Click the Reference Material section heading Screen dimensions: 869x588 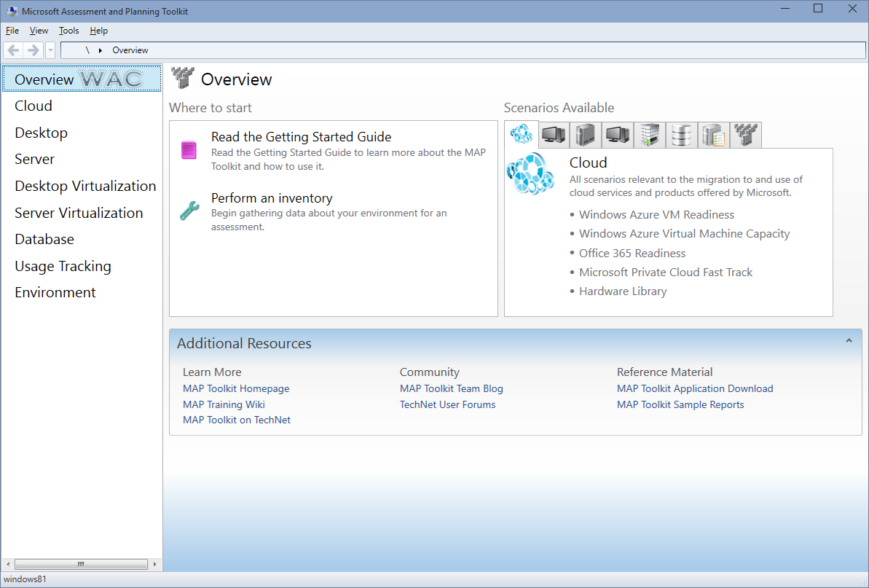pyautogui.click(x=664, y=372)
